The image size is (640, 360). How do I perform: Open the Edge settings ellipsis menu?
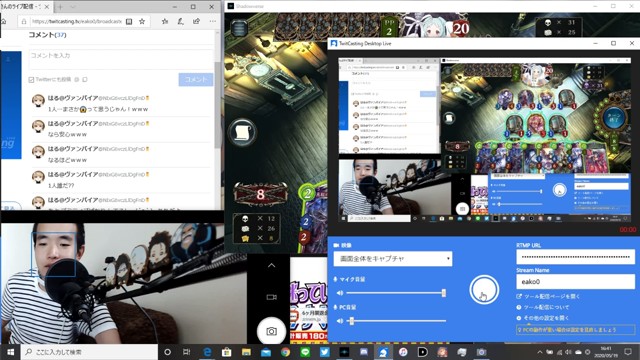click(x=213, y=21)
